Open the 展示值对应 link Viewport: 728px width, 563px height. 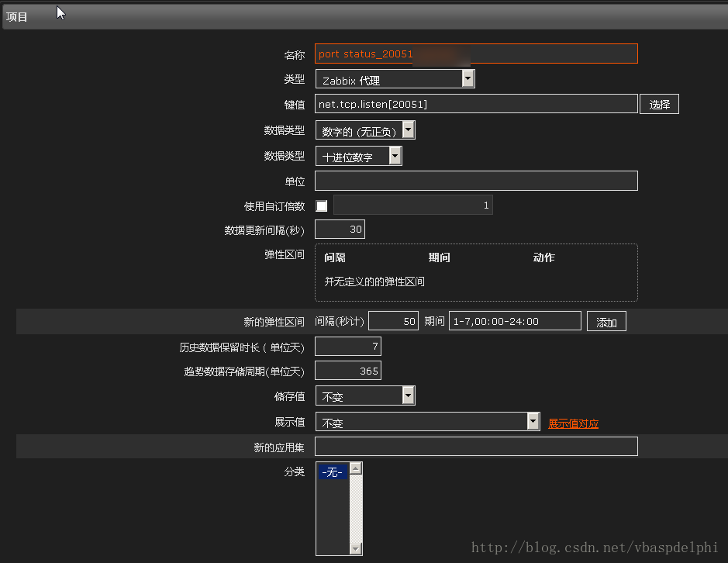(573, 423)
